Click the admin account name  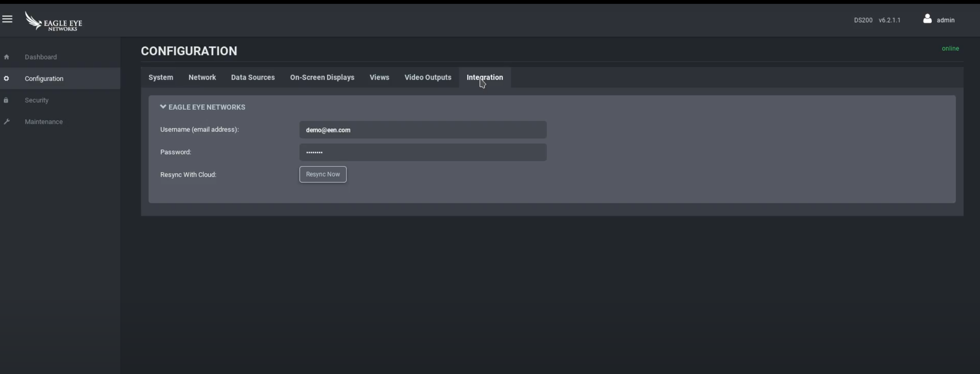tap(946, 20)
